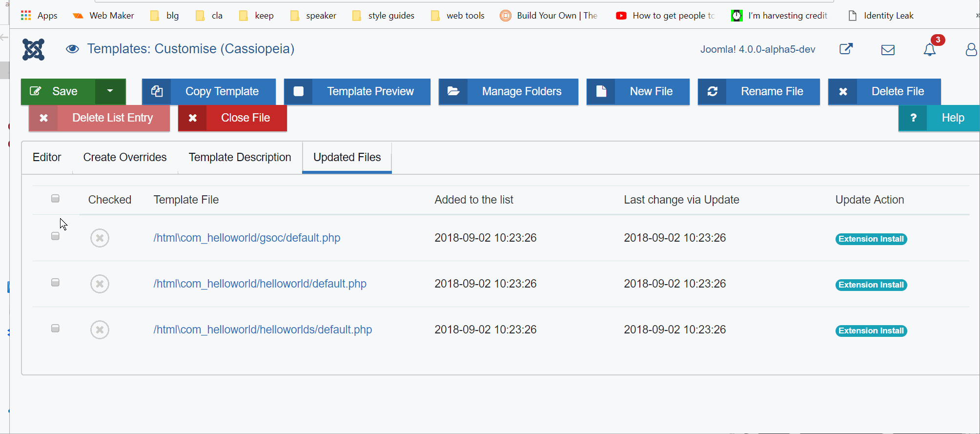Open /html\com_helloworld/helloworlds/default.php link

click(x=263, y=330)
